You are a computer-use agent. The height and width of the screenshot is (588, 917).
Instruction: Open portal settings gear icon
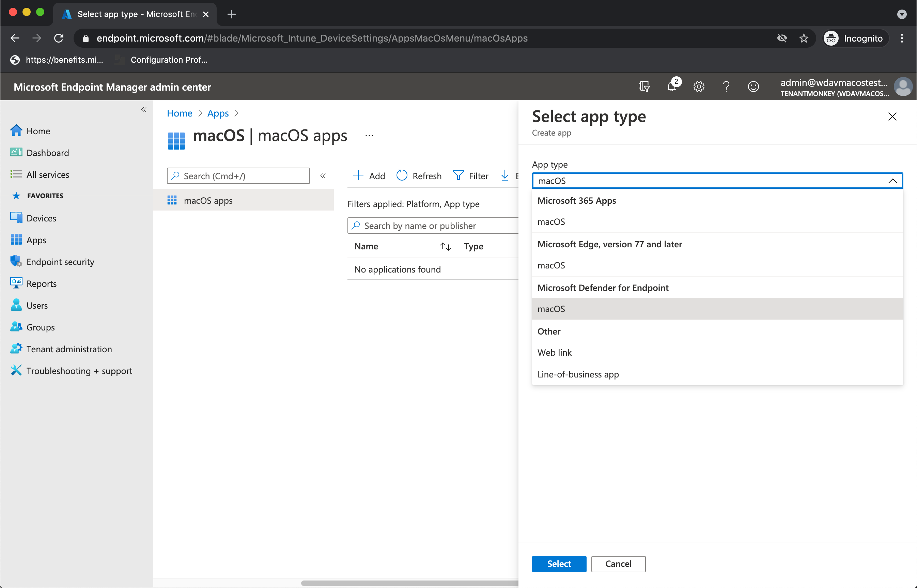pos(699,87)
